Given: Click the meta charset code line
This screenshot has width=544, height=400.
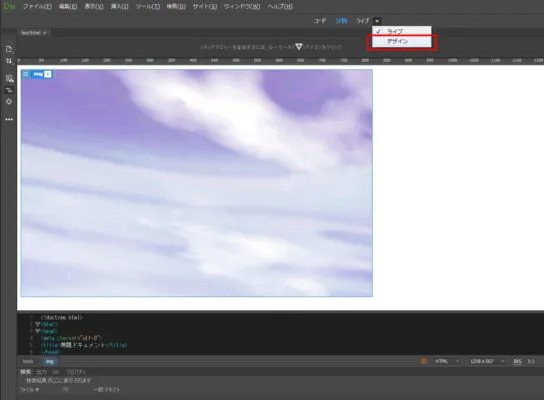Looking at the screenshot, I should tap(71, 338).
